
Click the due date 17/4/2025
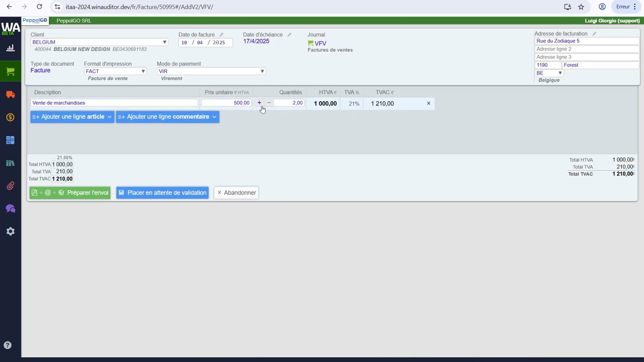(256, 41)
